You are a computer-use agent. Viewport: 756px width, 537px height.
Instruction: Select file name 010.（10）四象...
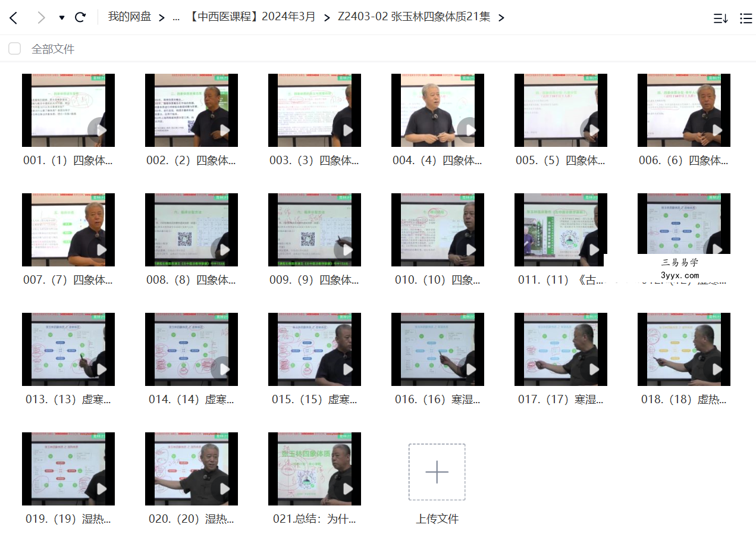[x=437, y=280]
